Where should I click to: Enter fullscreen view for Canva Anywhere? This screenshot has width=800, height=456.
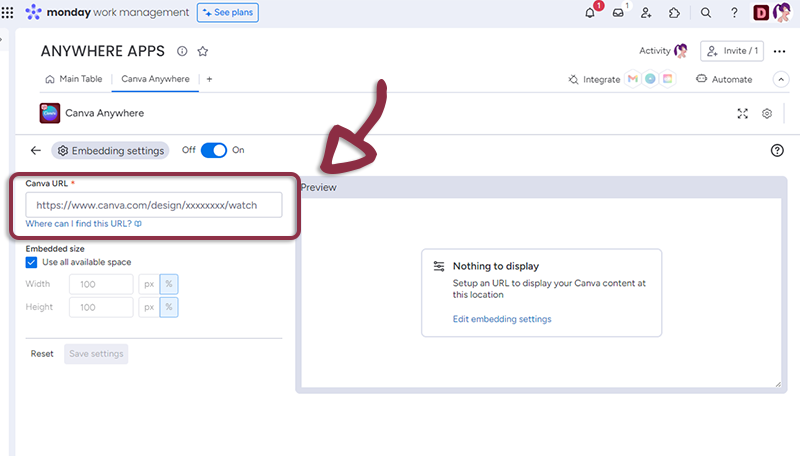[x=743, y=114]
